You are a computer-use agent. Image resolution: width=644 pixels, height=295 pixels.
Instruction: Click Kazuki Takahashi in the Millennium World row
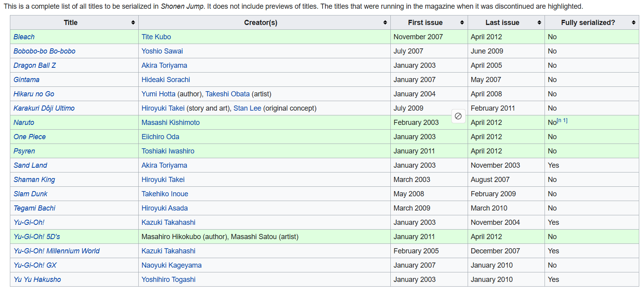[x=168, y=251]
